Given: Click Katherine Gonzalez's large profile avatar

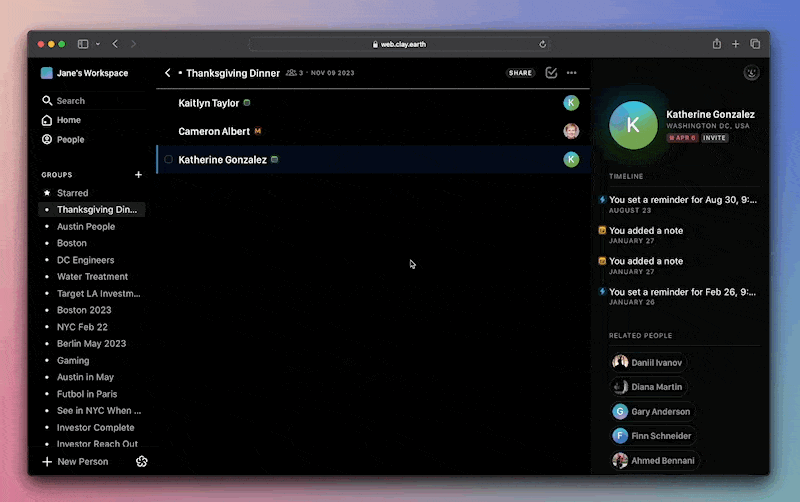Looking at the screenshot, I should (633, 125).
